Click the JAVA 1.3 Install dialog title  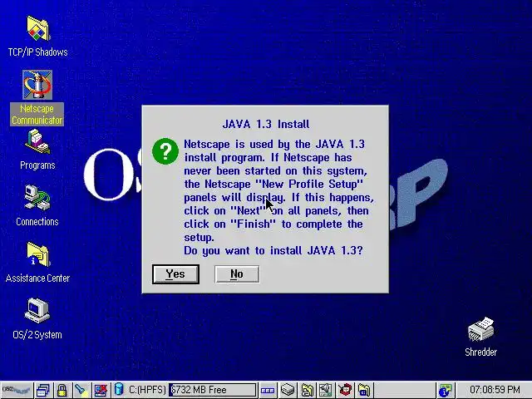(266, 124)
